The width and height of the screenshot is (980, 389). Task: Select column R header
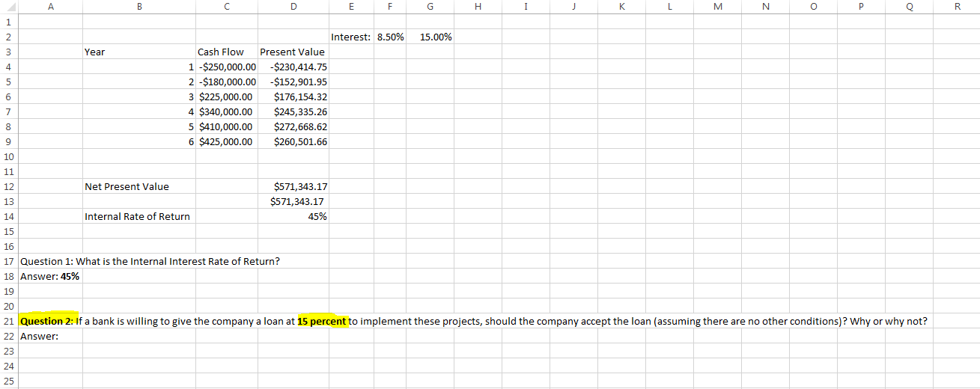tap(958, 6)
